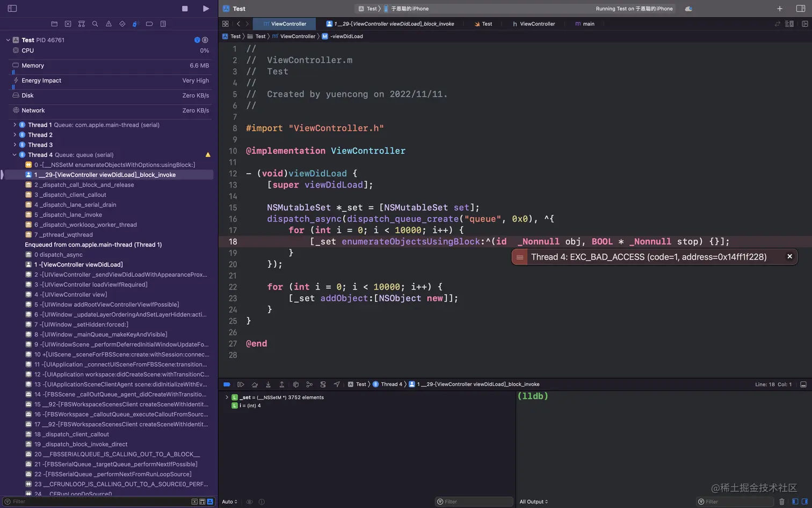
Task: Go forward in editor history
Action: (x=247, y=24)
